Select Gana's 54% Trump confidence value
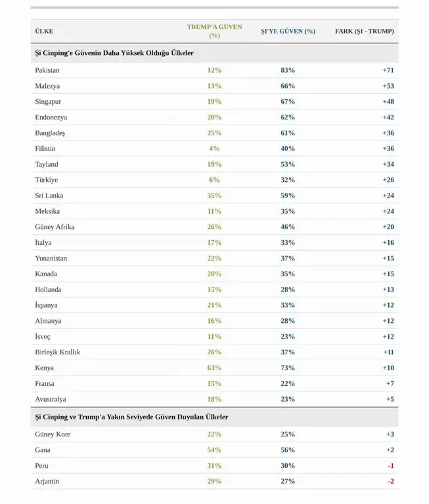Screen dimensions: 429x504 click(214, 450)
